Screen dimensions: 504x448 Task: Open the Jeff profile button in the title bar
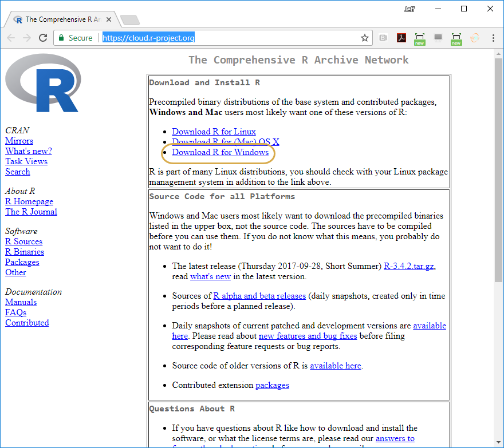coord(408,9)
